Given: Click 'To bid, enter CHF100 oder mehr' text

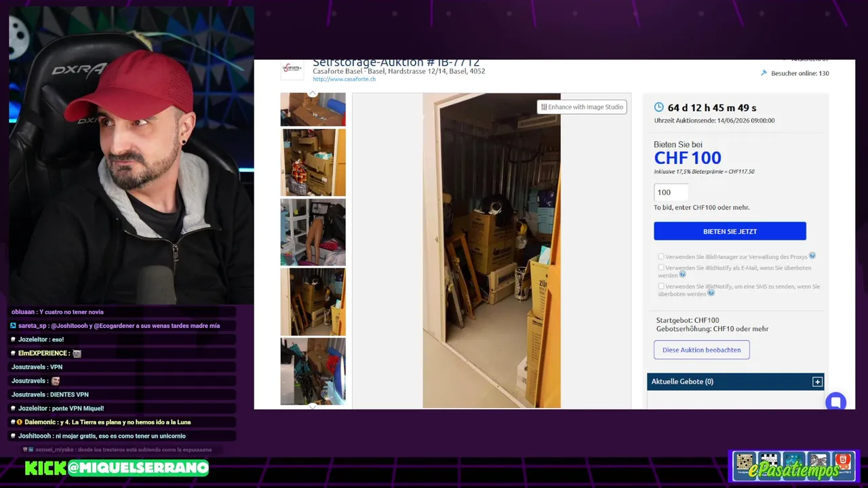Looking at the screenshot, I should [x=701, y=207].
